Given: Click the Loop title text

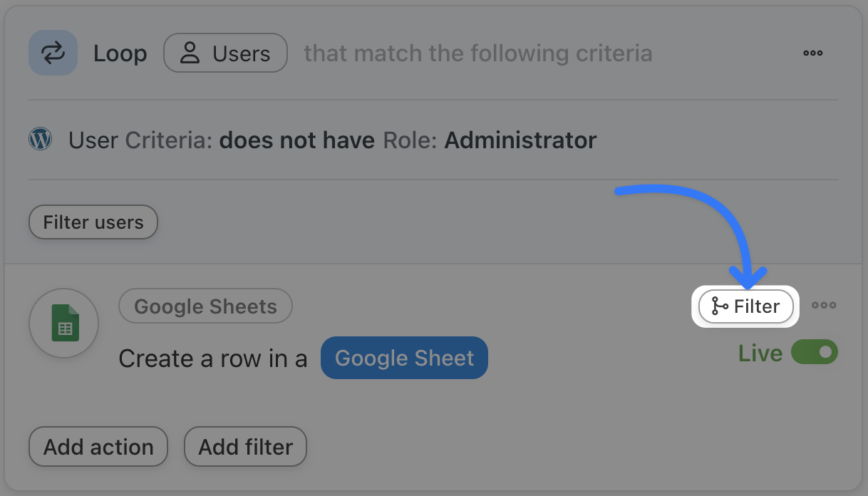Looking at the screenshot, I should click(120, 53).
